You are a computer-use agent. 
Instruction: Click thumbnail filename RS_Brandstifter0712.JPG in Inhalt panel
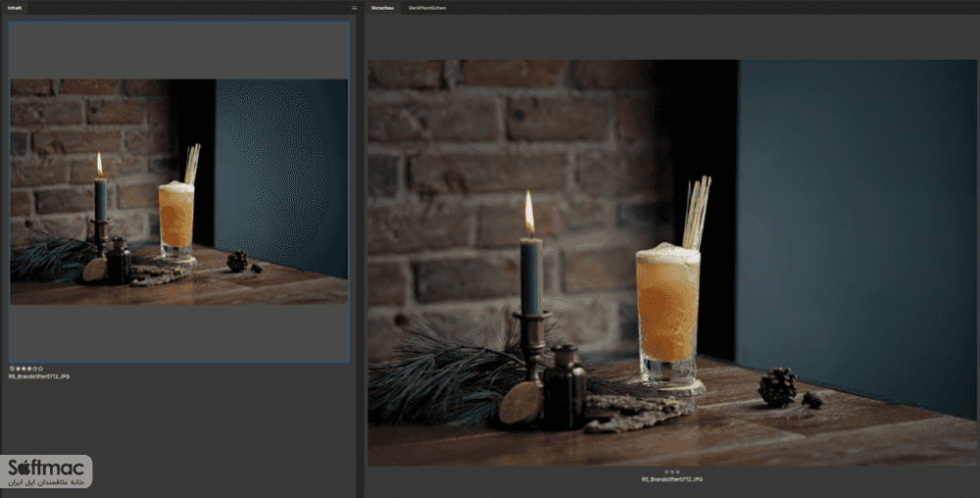[39, 376]
